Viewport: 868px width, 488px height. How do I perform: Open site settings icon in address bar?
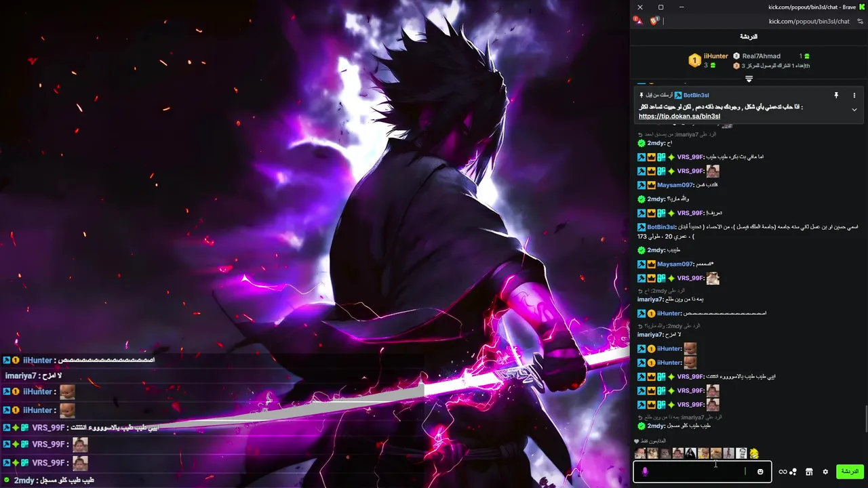tap(861, 22)
